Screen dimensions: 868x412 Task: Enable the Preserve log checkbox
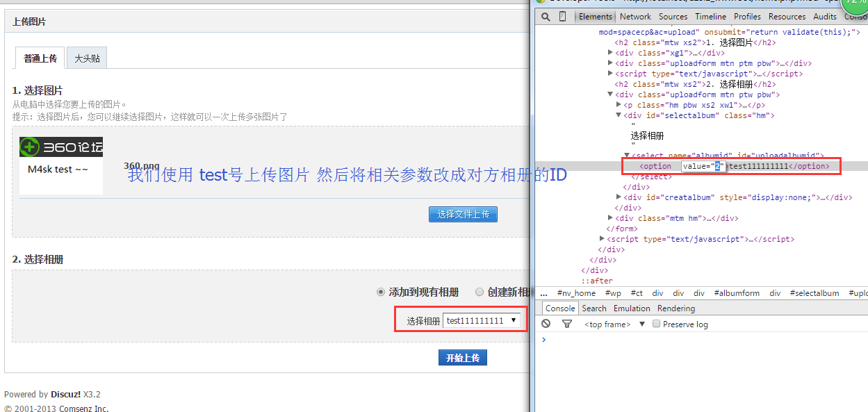pyautogui.click(x=656, y=324)
